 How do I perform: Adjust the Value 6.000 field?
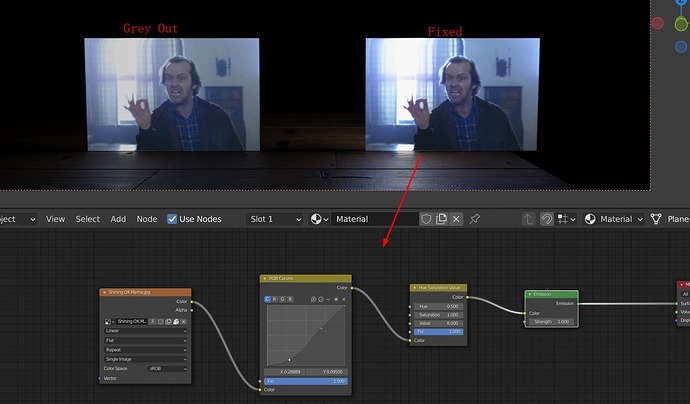coord(439,323)
